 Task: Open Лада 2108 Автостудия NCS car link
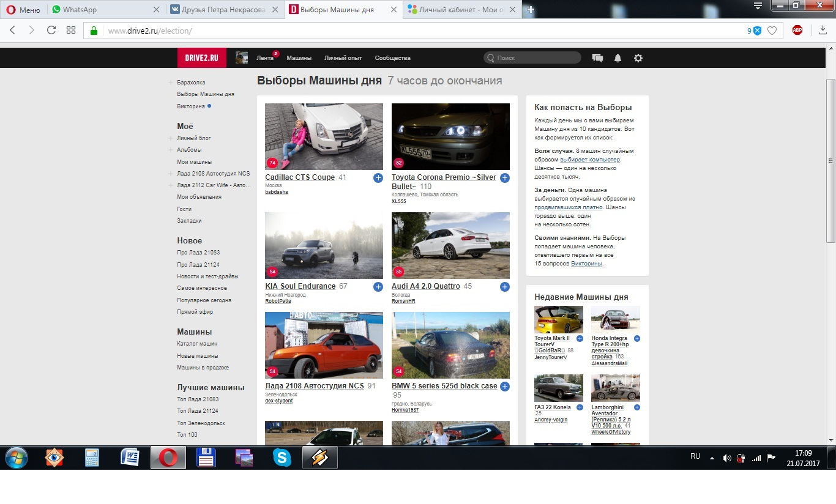315,386
